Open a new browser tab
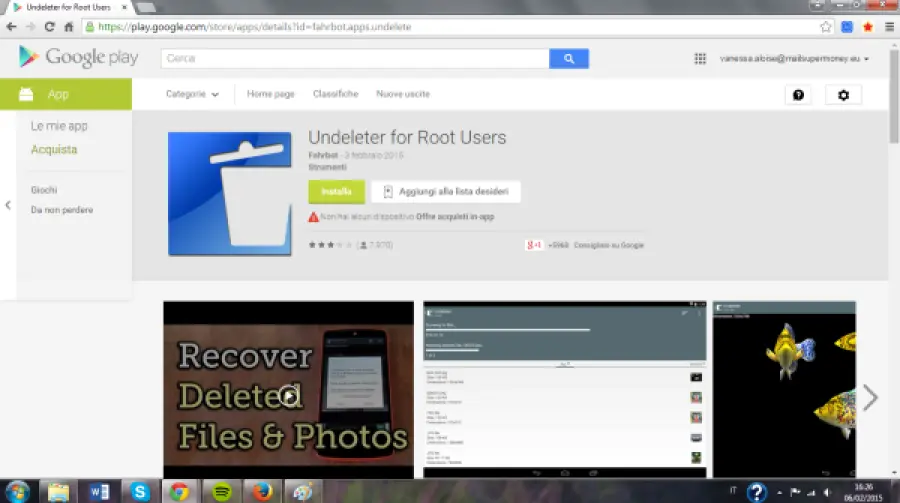Image resolution: width=900 pixels, height=503 pixels. (x=146, y=7)
